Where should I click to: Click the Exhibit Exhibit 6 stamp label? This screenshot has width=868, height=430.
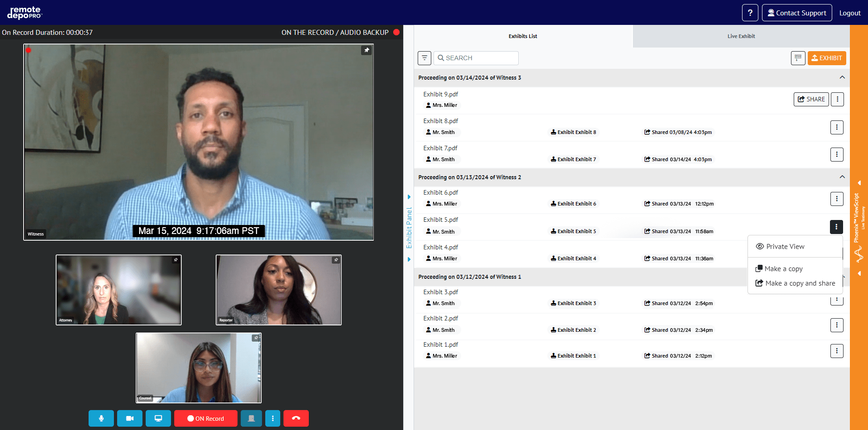[x=574, y=204]
